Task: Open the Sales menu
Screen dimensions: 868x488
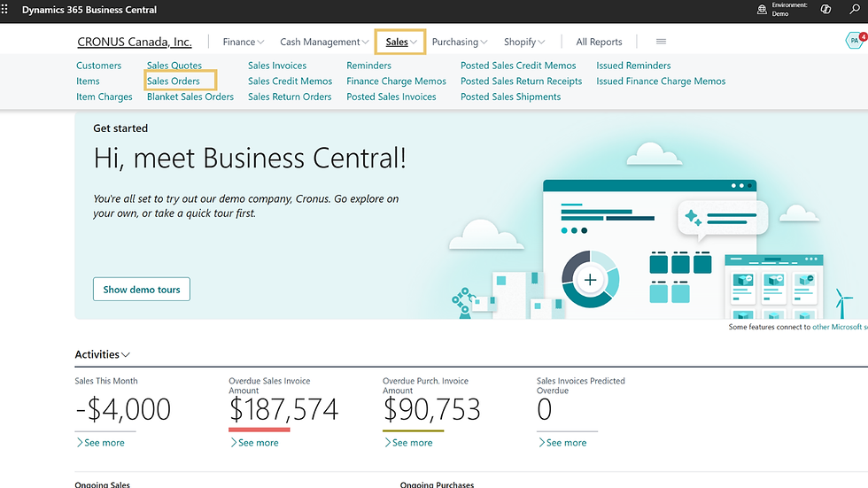Action: (x=400, y=42)
